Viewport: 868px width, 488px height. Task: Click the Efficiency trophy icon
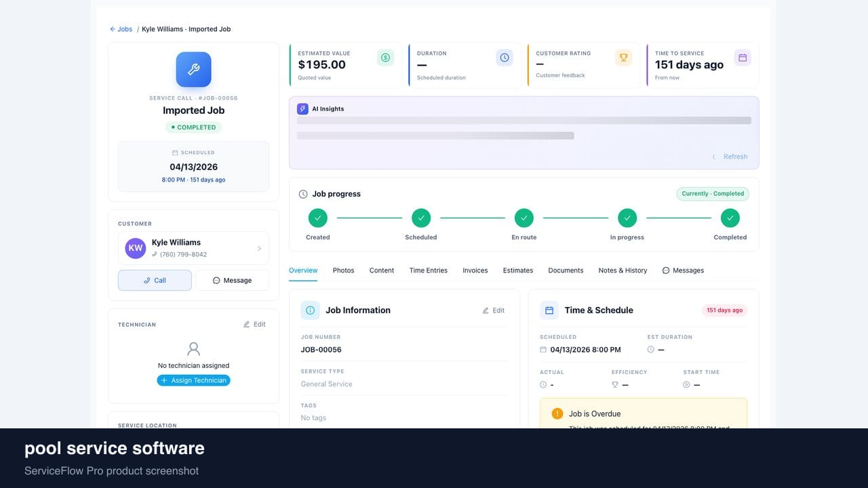click(615, 385)
